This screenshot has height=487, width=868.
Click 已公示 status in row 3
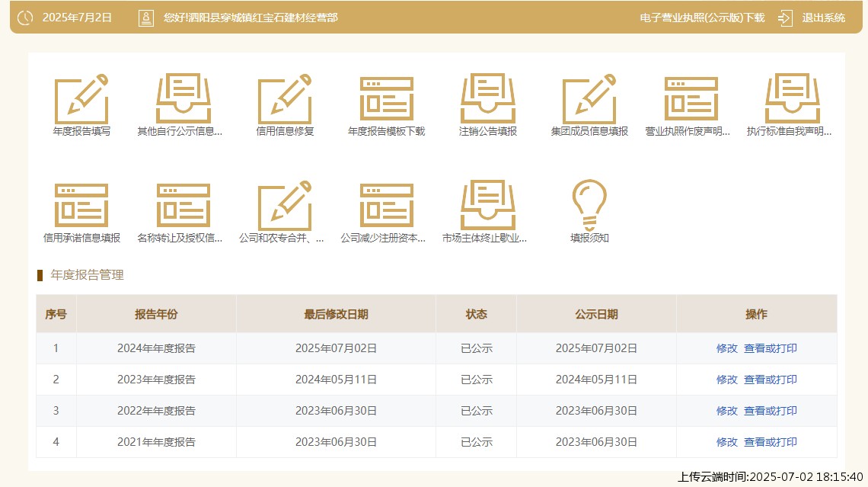tap(476, 411)
